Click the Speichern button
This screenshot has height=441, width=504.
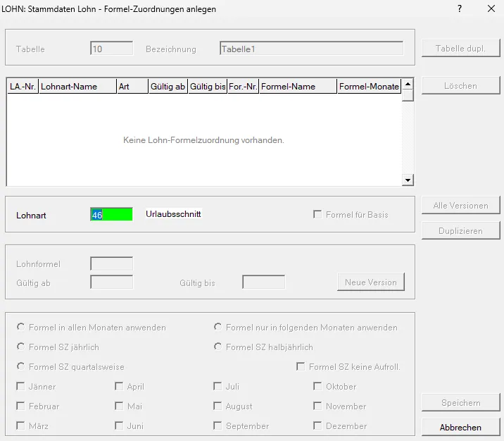tap(460, 402)
